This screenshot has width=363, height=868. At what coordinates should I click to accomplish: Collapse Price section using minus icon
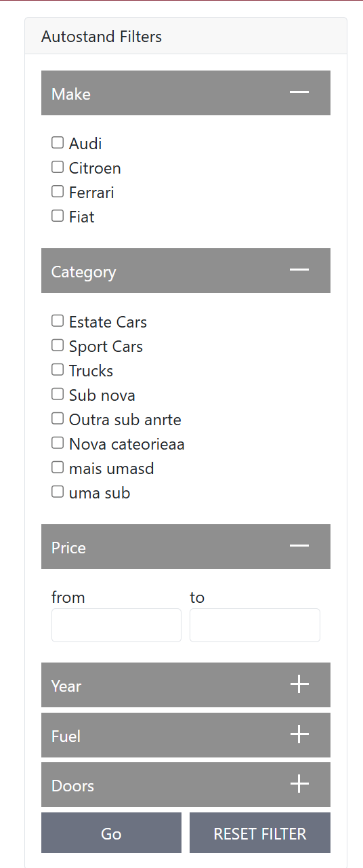(x=299, y=546)
